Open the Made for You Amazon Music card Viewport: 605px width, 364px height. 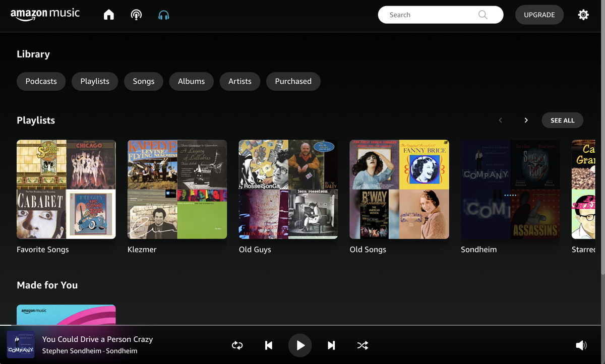66,314
